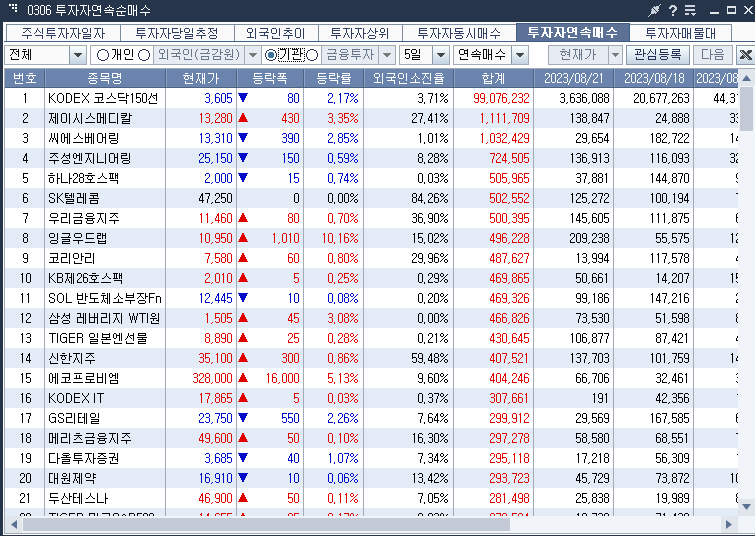
Task: Open the title bar menu list icon
Action: 690,10
